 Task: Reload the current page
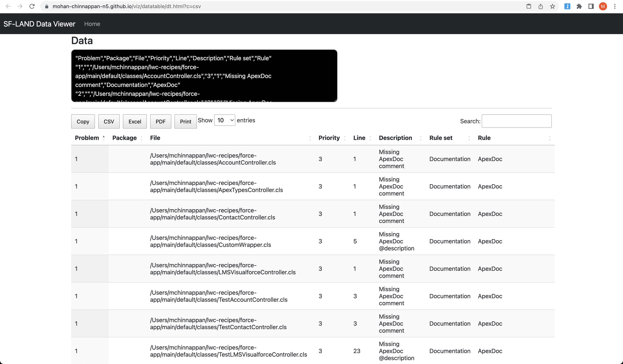pyautogui.click(x=32, y=6)
